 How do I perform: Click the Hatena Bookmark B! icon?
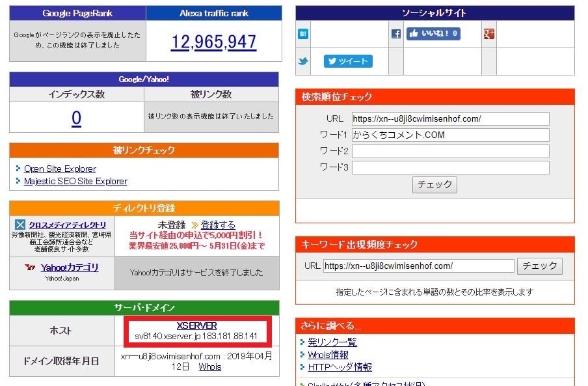pos(303,34)
